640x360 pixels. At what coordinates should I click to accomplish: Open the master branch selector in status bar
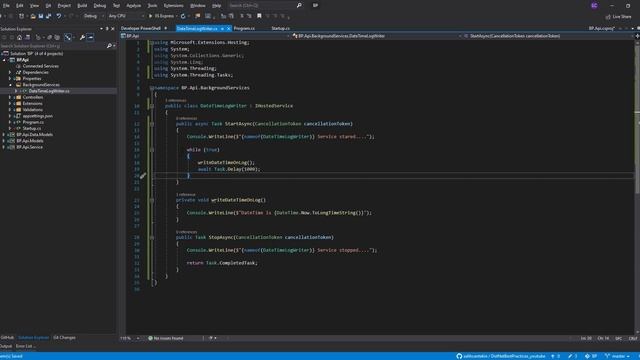click(618, 356)
